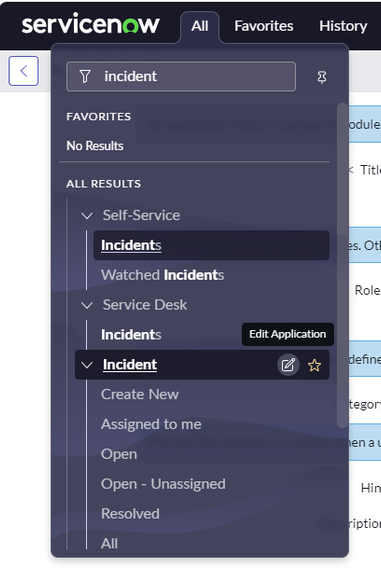Open Self-Service application label

point(141,215)
